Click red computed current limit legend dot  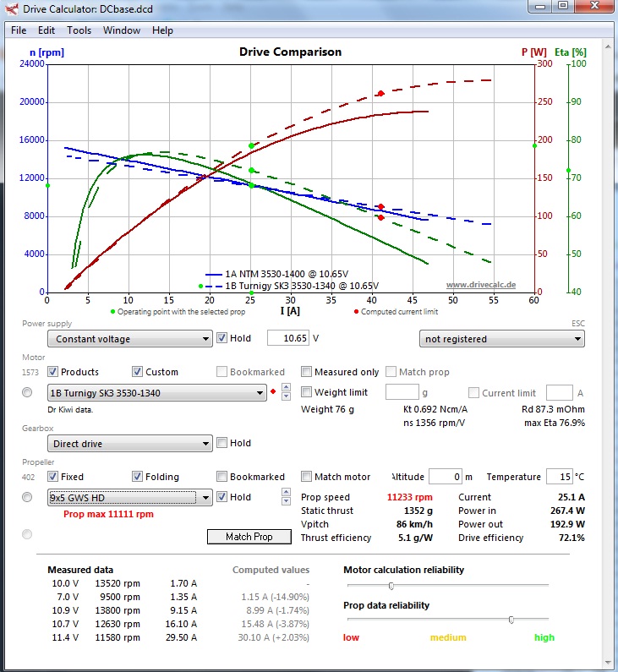pyautogui.click(x=356, y=311)
